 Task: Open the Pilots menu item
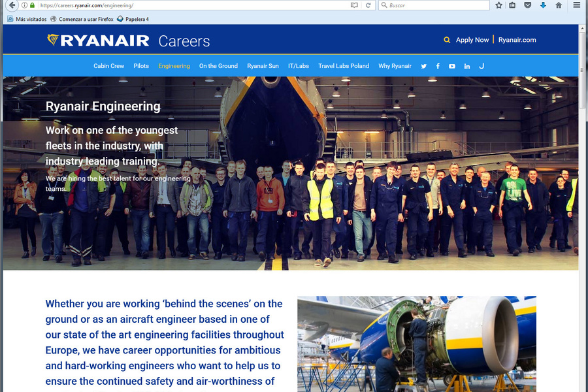[141, 66]
